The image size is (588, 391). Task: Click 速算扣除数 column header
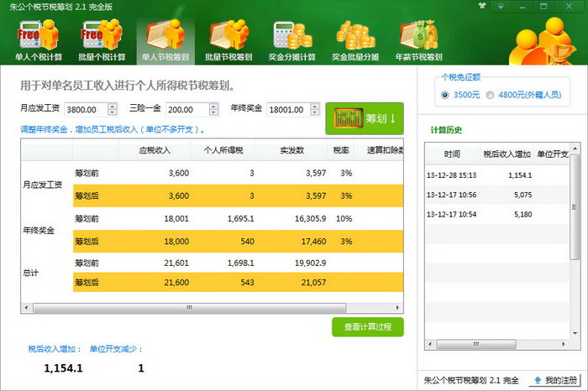pyautogui.click(x=379, y=150)
